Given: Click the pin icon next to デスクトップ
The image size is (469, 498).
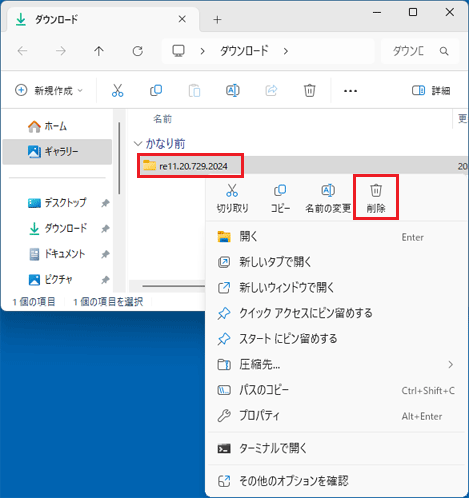Looking at the screenshot, I should 105,203.
